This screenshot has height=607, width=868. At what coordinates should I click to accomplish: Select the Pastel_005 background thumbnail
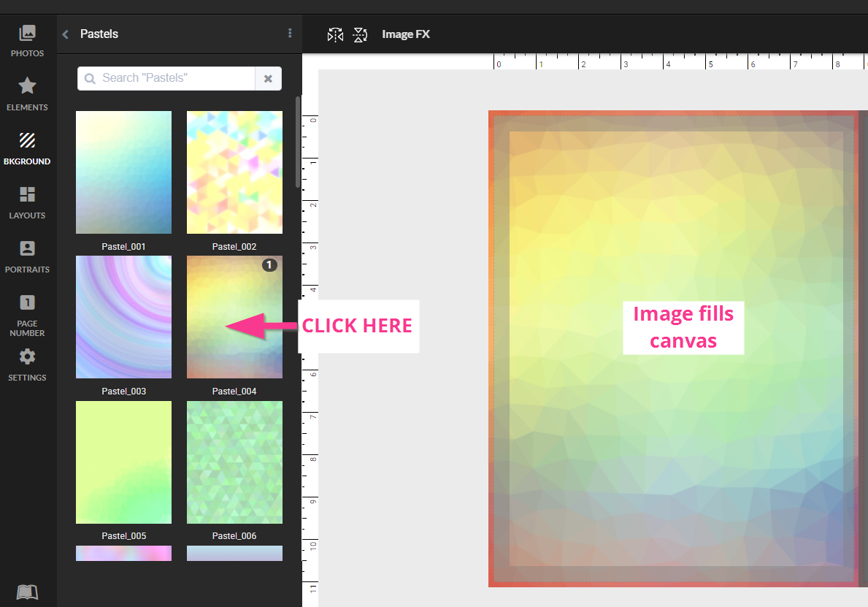pos(123,462)
